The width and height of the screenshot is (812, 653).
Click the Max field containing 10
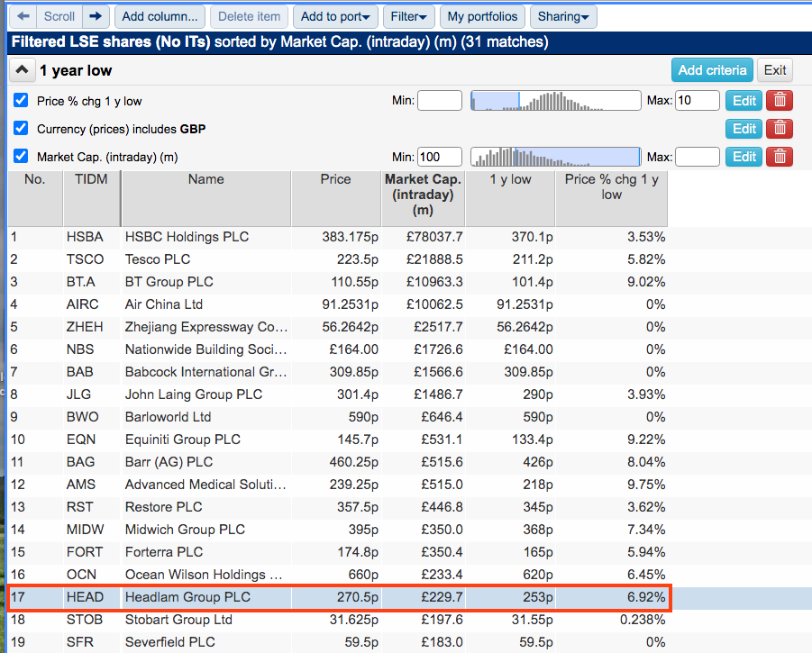[698, 100]
